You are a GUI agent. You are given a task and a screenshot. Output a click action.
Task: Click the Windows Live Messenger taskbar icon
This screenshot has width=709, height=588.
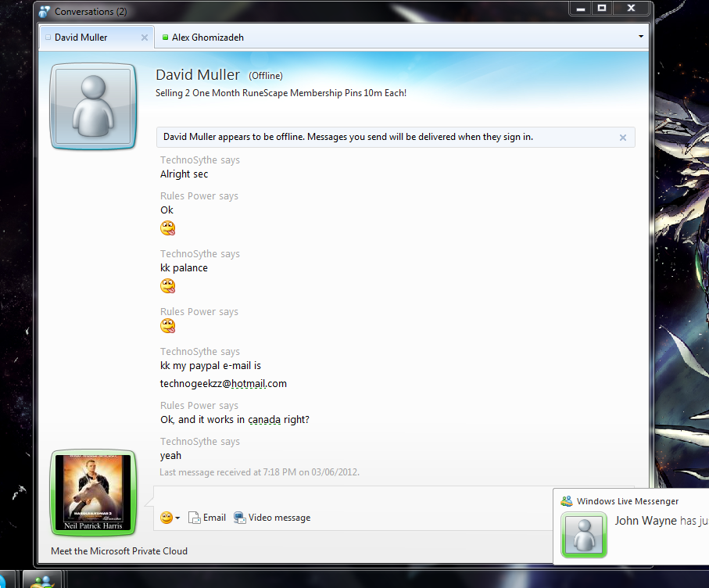(42, 580)
